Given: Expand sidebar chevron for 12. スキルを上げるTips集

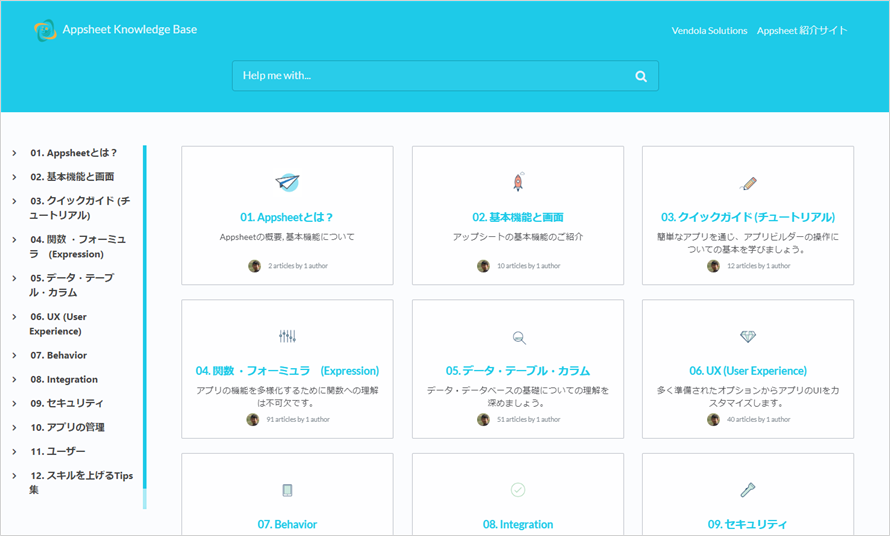Looking at the screenshot, I should (x=14, y=476).
